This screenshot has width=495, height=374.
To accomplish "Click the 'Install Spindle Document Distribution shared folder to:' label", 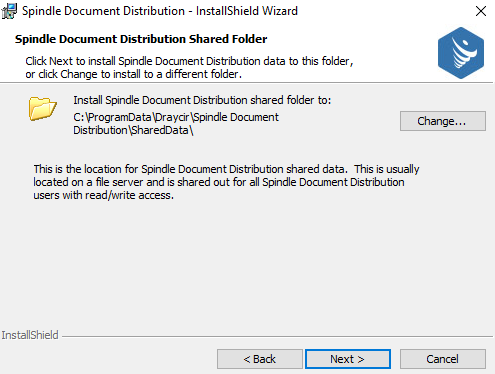I will (202, 100).
